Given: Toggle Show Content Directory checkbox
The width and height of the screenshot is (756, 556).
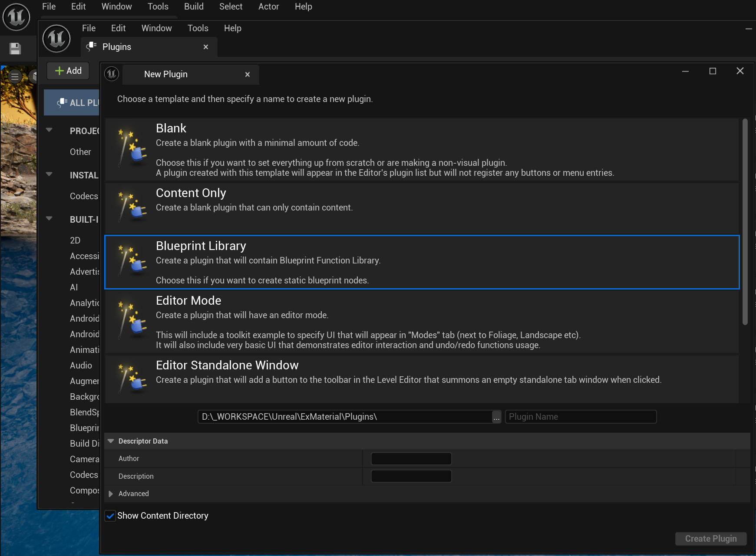Looking at the screenshot, I should click(x=110, y=516).
